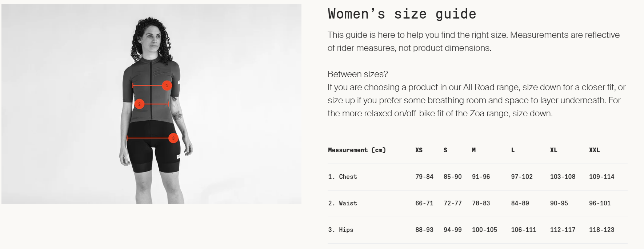Viewport: 644px width, 249px height.
Task: Click the waist M value 78-83
Action: tap(481, 203)
